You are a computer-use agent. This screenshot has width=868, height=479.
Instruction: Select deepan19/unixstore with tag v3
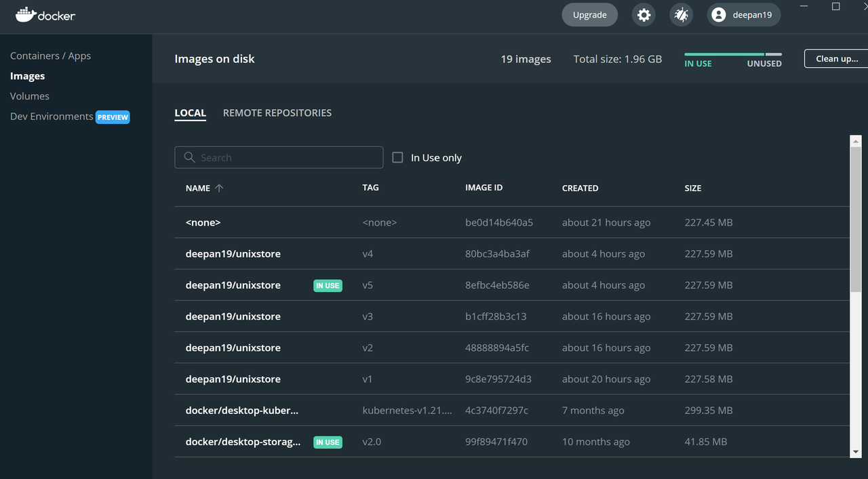pos(233,316)
